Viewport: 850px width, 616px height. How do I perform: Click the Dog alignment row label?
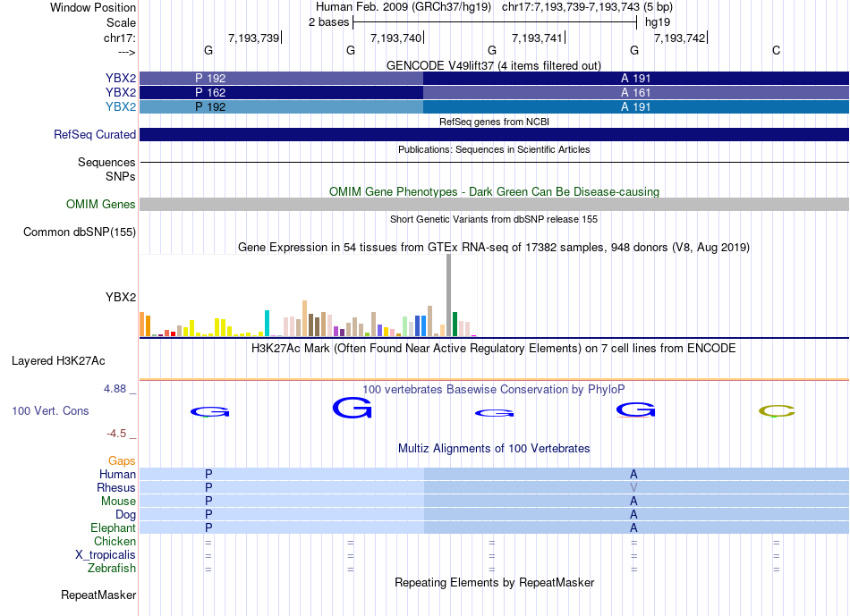125,515
